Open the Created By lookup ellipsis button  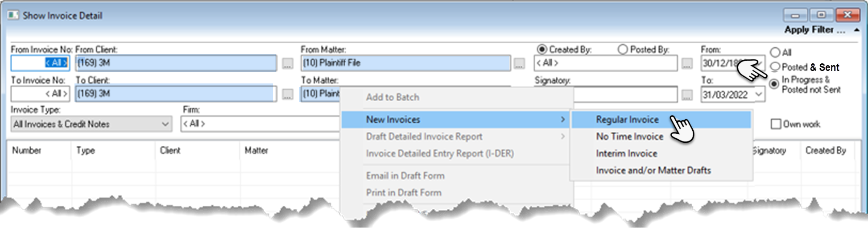click(x=687, y=64)
